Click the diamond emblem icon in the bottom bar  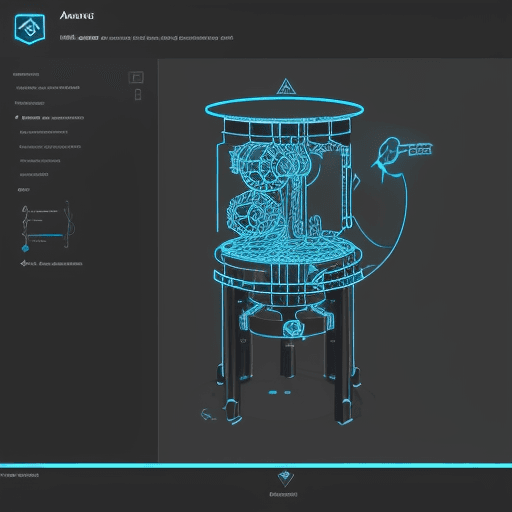point(285,478)
